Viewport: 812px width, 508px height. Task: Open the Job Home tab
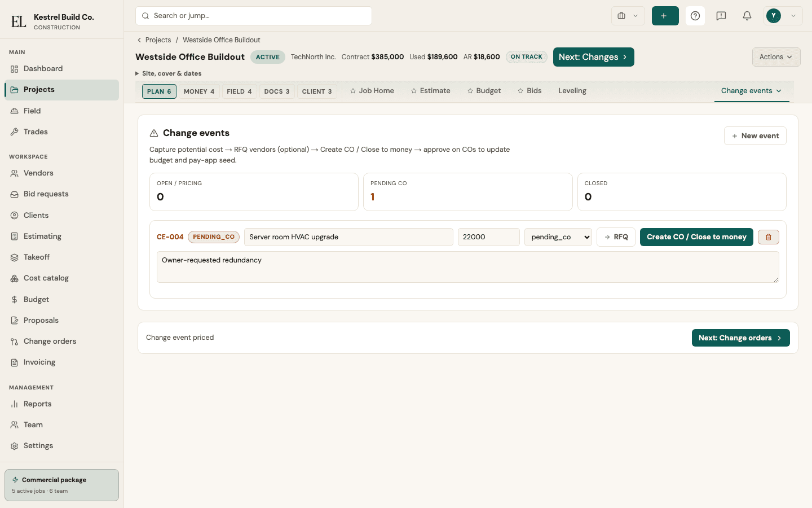pos(372,91)
